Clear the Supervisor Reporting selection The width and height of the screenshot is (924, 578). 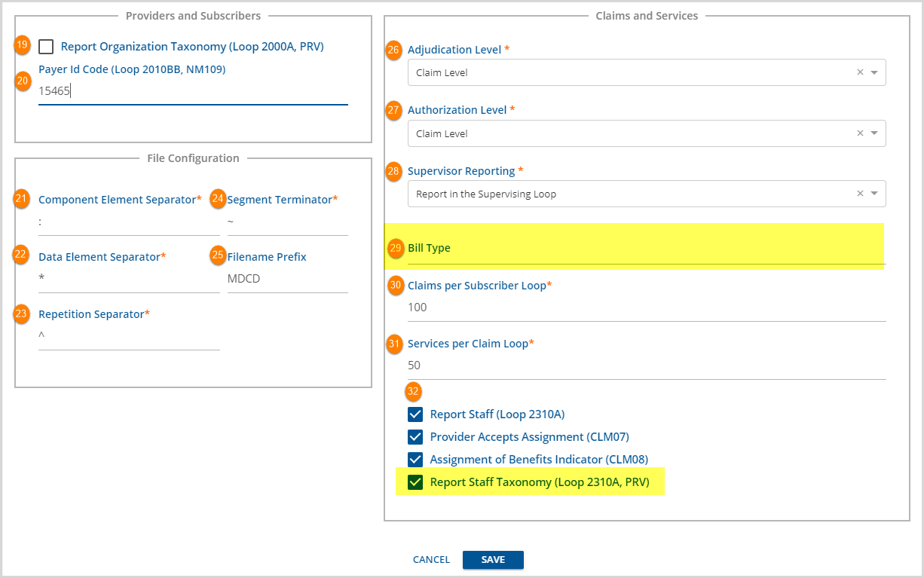click(860, 194)
